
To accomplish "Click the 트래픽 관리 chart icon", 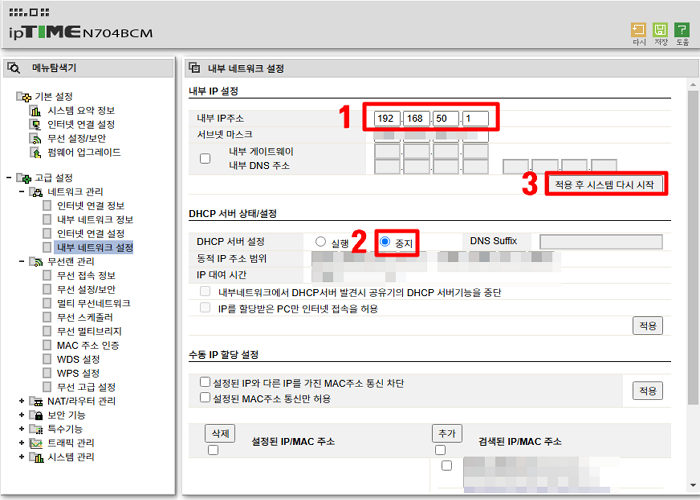I will click(36, 443).
